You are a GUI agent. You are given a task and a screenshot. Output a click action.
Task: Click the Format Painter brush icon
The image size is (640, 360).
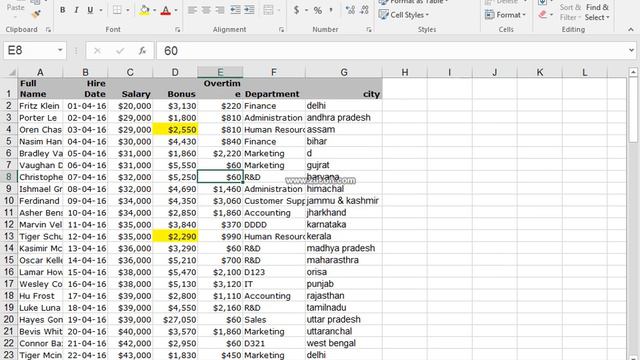36,14
